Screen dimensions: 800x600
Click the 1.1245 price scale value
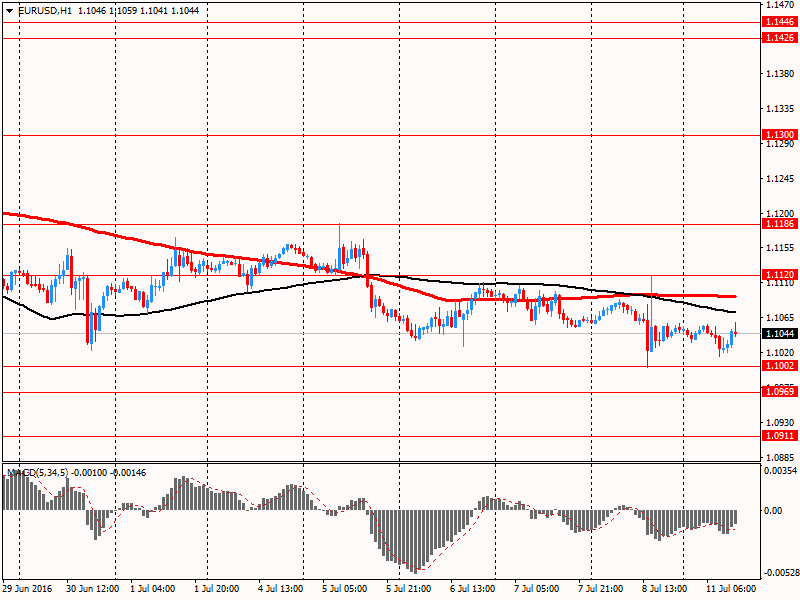pyautogui.click(x=781, y=179)
